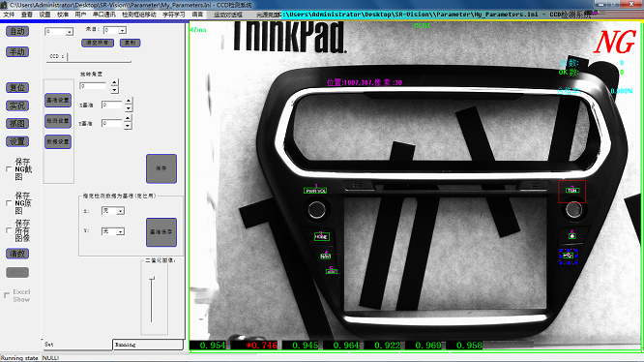The height and width of the screenshot is (362, 644).
Task: Select the blue dashed detection box
Action: coord(569,256)
